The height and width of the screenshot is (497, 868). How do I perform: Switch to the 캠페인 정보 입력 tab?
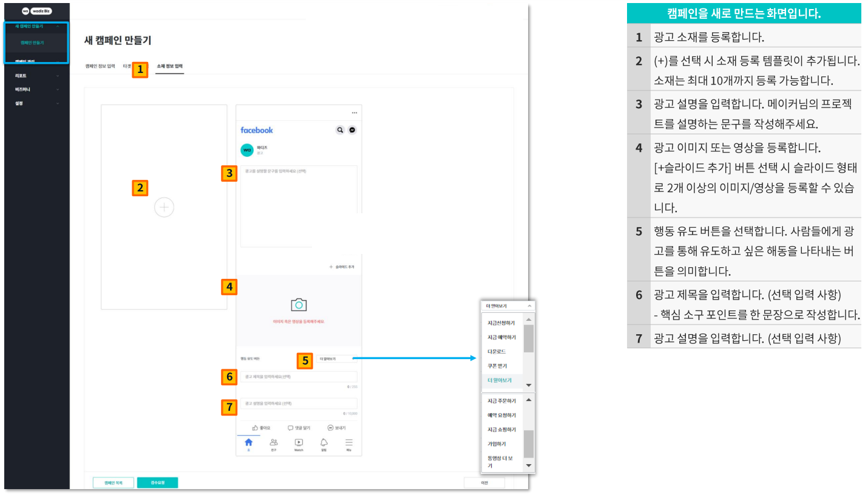(100, 66)
